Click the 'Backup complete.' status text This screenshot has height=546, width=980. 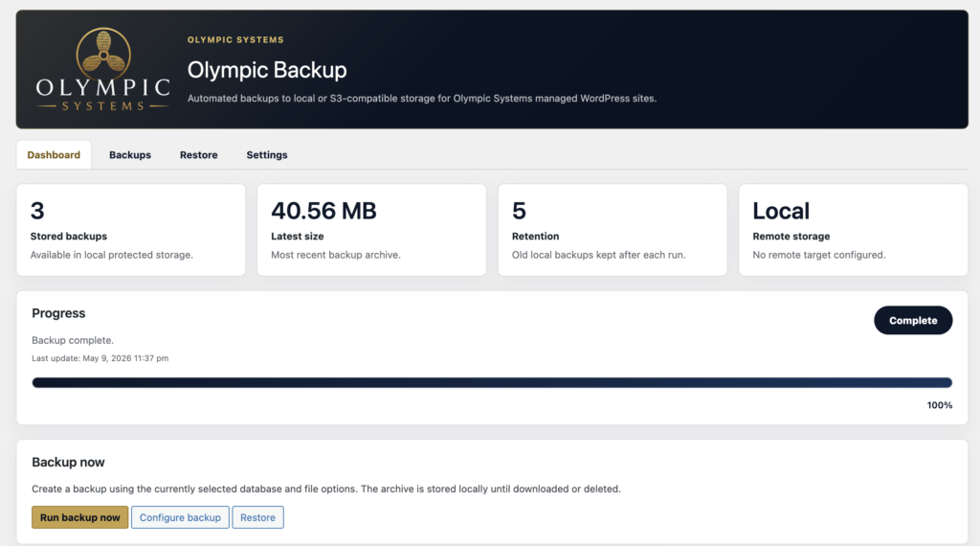(x=73, y=340)
